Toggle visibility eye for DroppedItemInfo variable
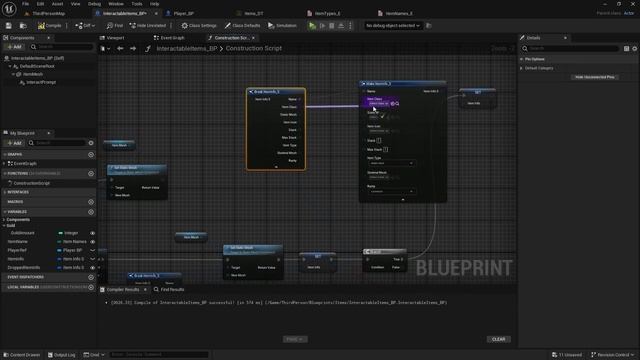 point(93,268)
